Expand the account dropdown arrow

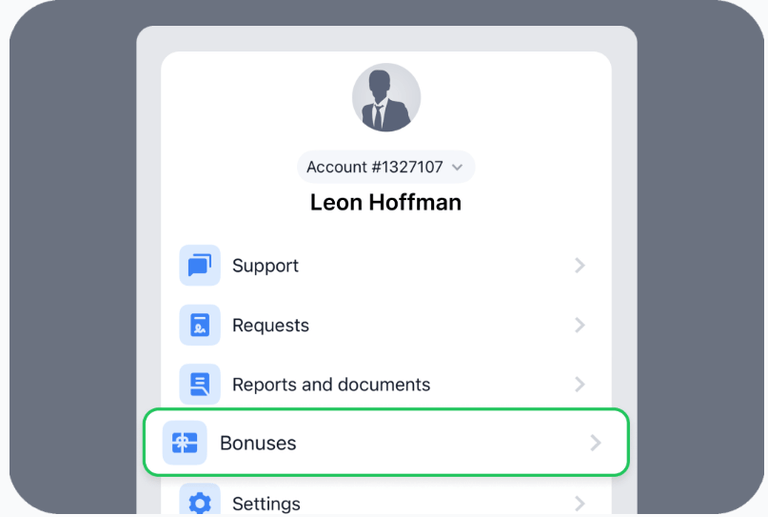(x=457, y=168)
